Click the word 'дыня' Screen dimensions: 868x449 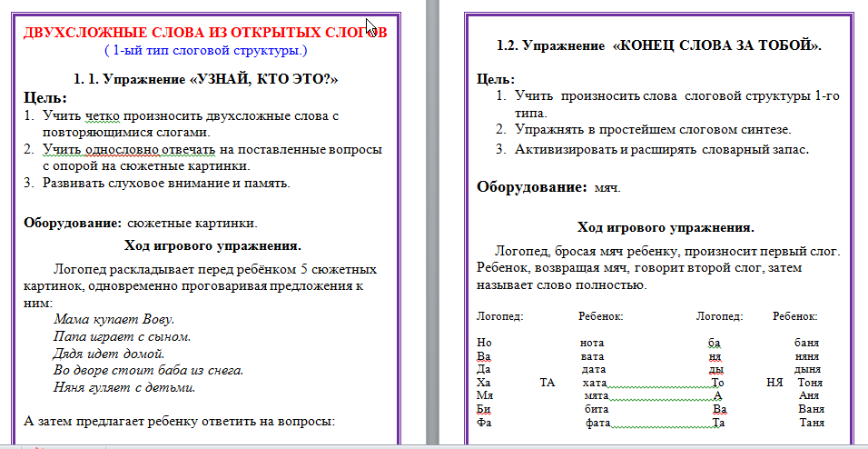point(808,369)
